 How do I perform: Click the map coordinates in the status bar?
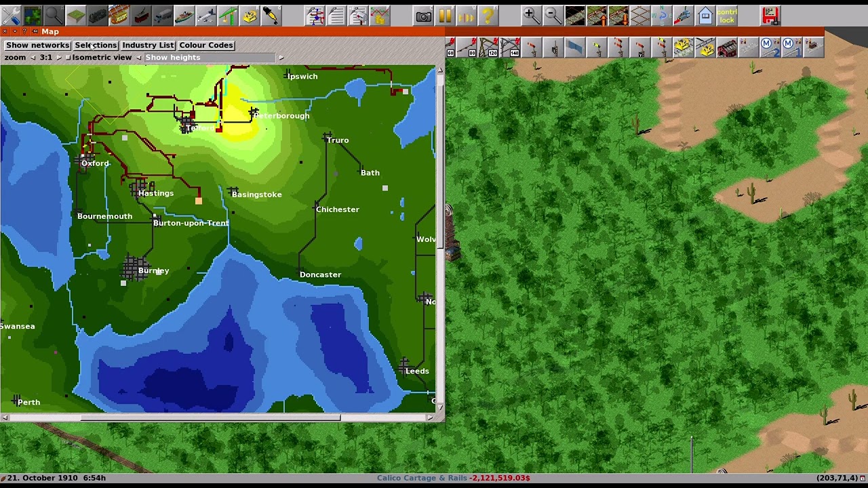pyautogui.click(x=837, y=478)
